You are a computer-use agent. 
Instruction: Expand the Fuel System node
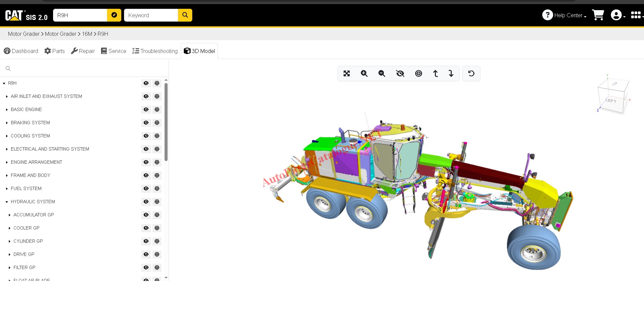tap(7, 188)
